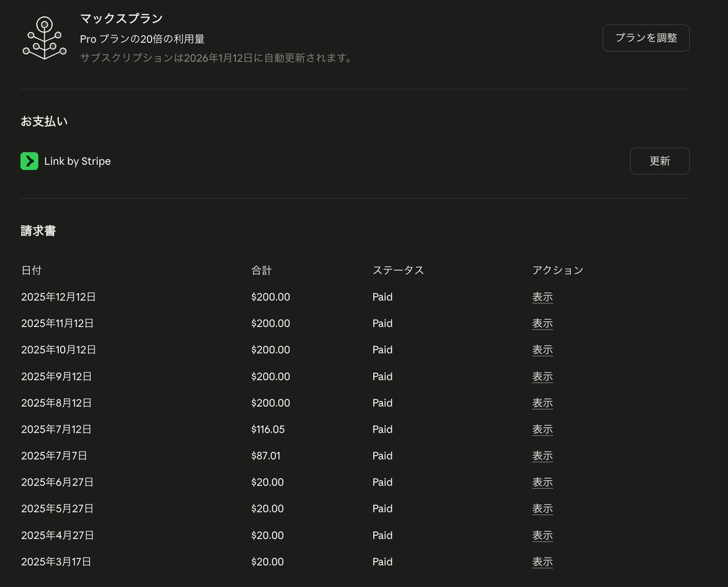Select the 2025年5月27日 date cell
The image size is (728, 587).
click(x=57, y=509)
